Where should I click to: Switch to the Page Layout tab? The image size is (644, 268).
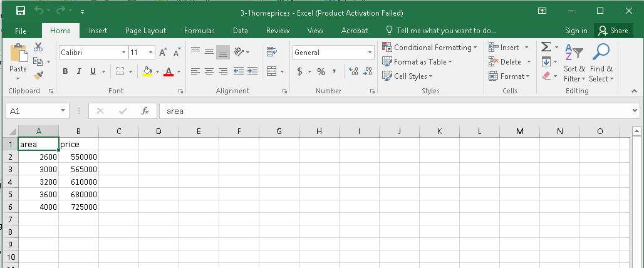[x=145, y=31]
